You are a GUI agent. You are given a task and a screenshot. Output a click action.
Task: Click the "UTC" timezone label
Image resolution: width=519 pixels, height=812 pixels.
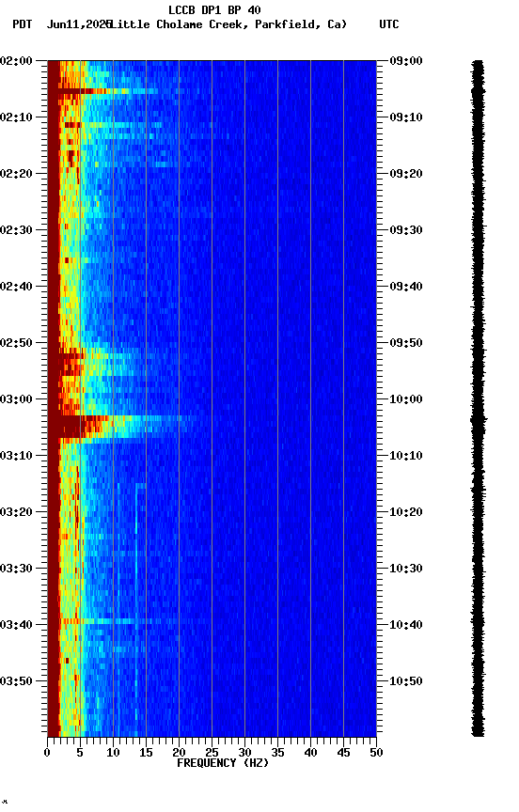(389, 24)
